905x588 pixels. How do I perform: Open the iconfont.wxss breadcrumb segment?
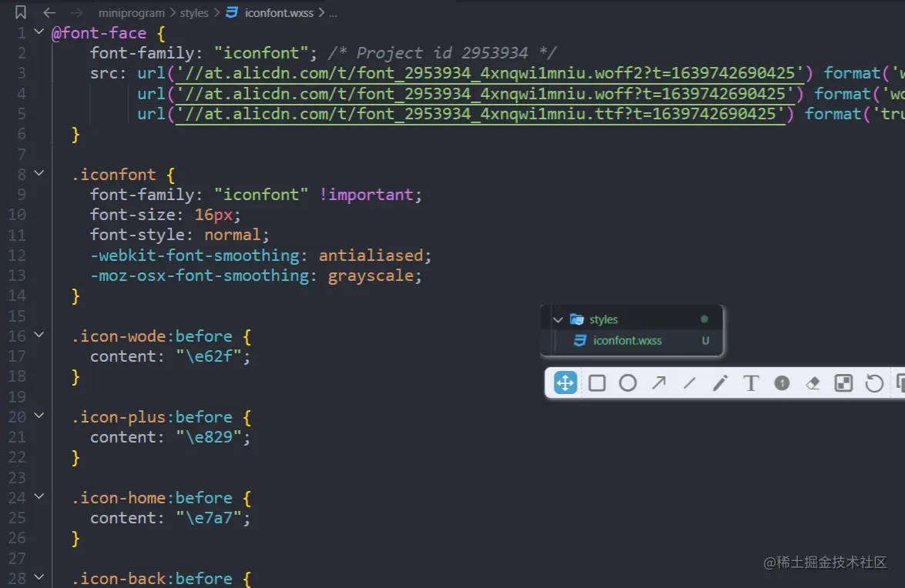[279, 12]
